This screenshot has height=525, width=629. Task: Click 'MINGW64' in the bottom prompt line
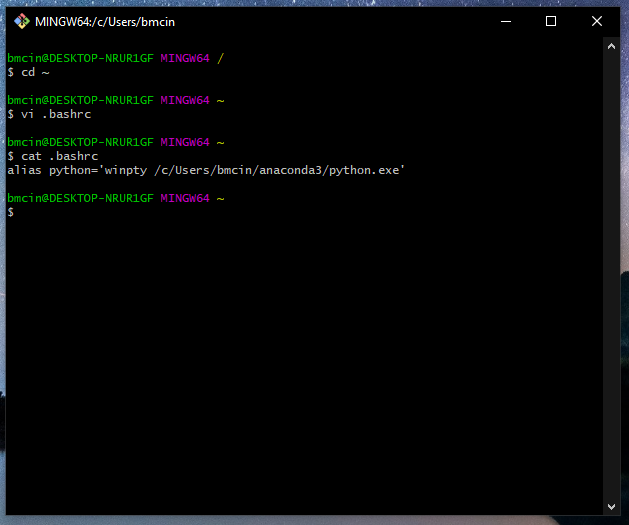click(185, 199)
